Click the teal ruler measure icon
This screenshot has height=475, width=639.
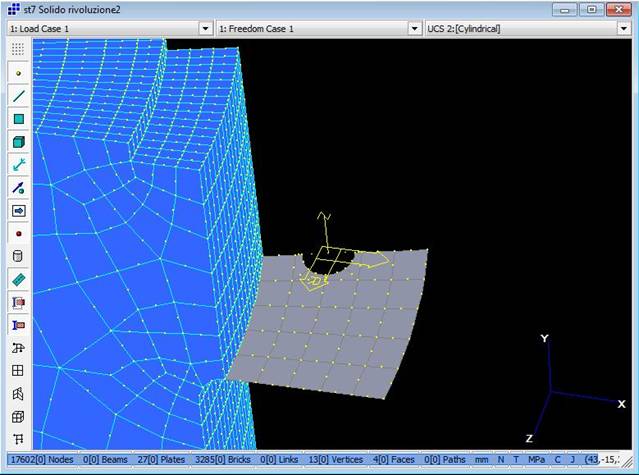click(x=18, y=279)
